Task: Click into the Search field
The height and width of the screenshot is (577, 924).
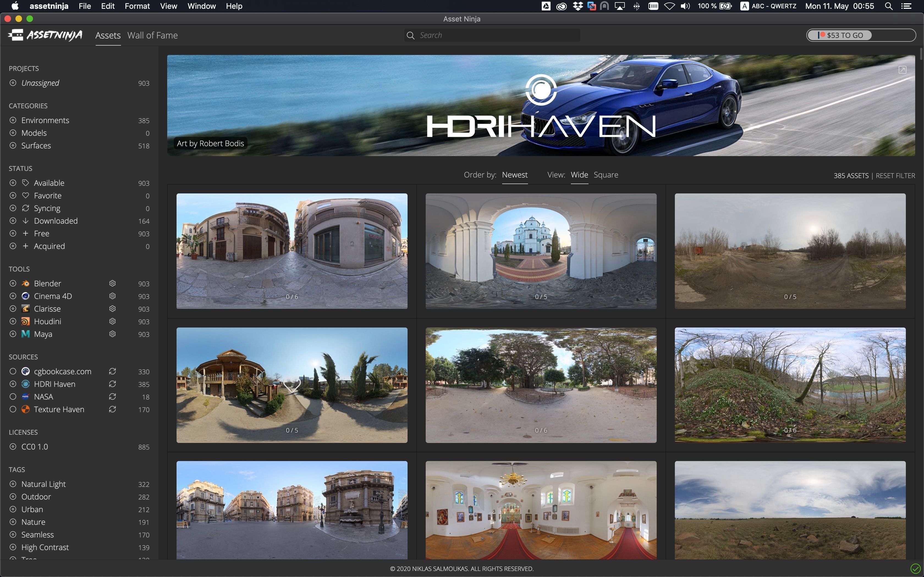Action: (496, 35)
